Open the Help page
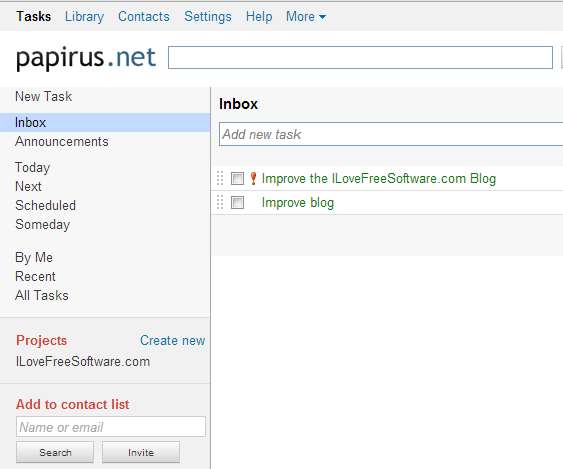This screenshot has height=469, width=563. pos(259,17)
